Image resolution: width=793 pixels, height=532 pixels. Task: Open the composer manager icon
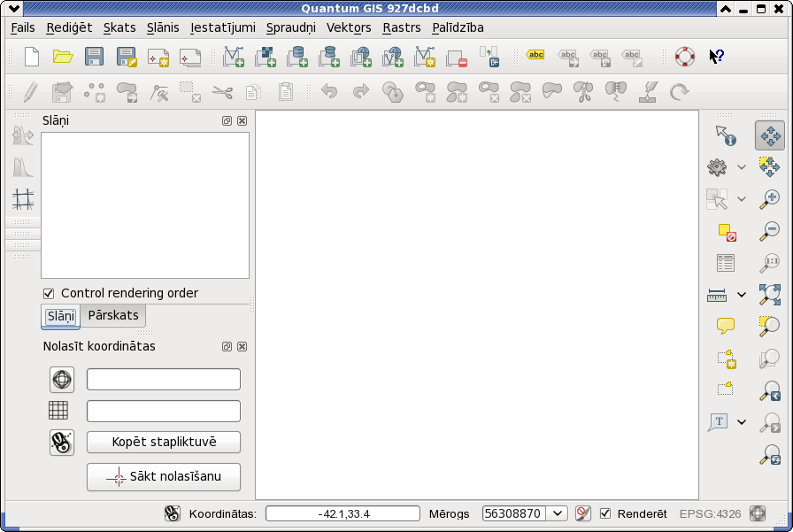click(190, 58)
